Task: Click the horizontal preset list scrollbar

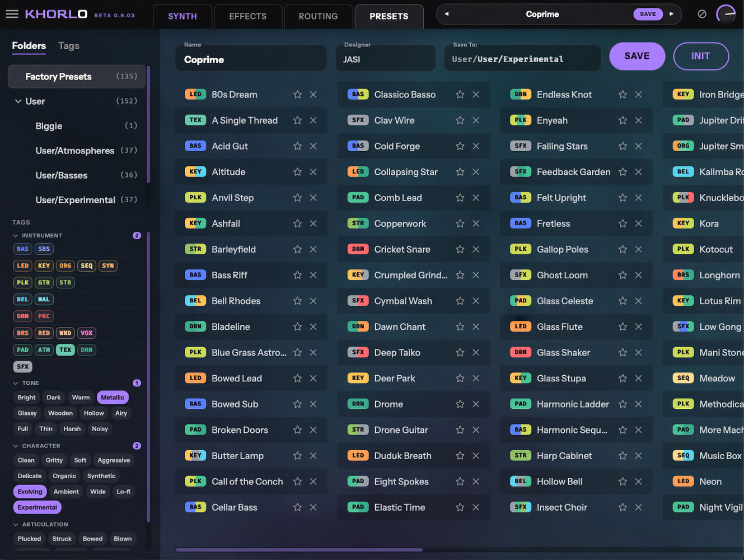Action: tap(299, 550)
